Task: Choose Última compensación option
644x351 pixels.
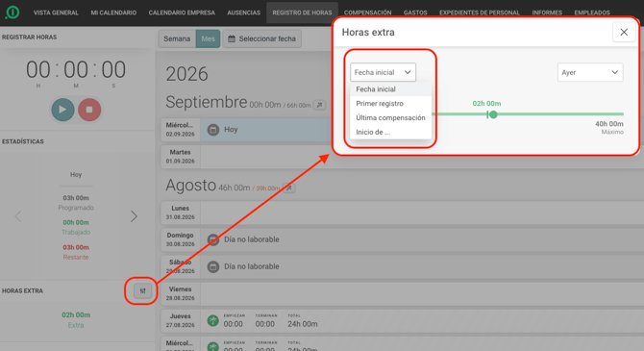Action: tap(390, 118)
